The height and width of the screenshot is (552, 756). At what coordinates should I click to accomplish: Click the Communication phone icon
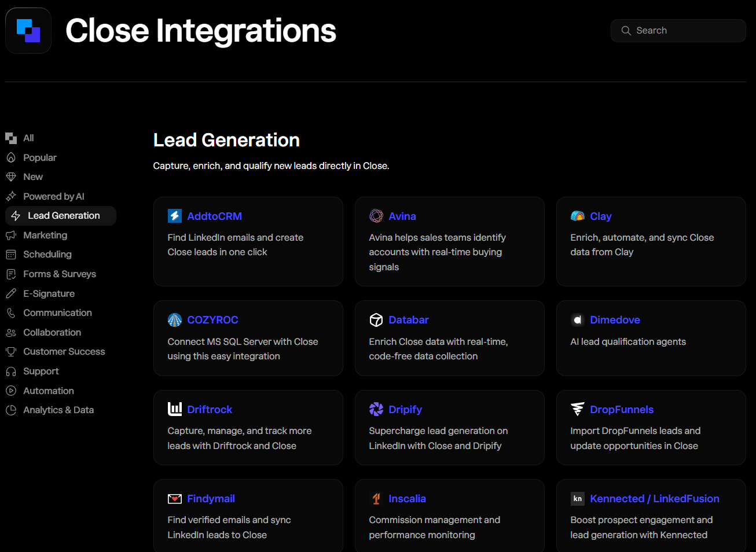(11, 313)
